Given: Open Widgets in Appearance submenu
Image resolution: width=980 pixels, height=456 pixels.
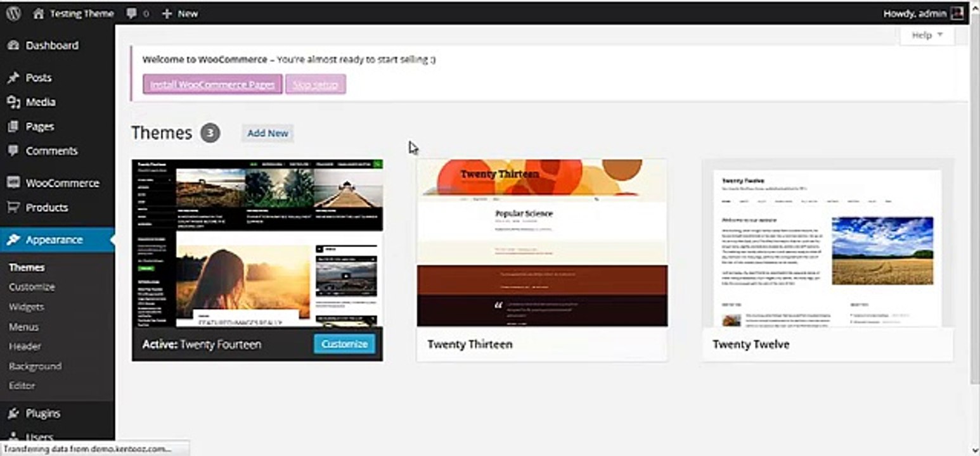Looking at the screenshot, I should pyautogui.click(x=27, y=307).
